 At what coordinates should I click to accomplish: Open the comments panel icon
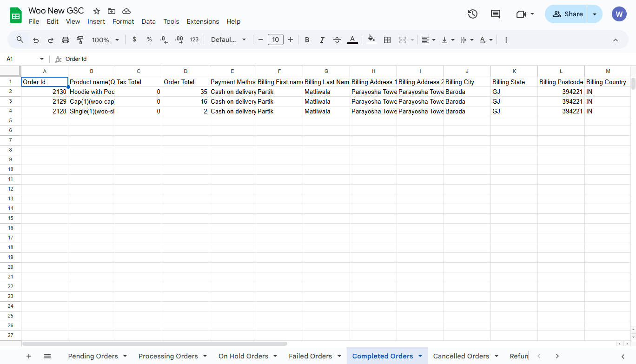[496, 14]
